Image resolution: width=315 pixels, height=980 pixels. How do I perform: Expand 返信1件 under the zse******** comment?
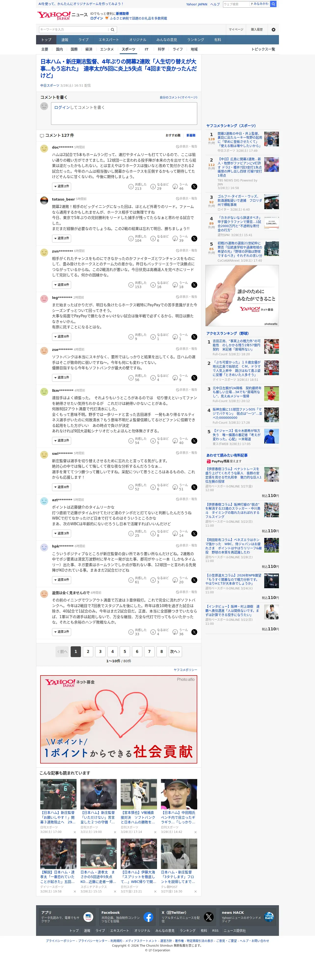click(61, 378)
